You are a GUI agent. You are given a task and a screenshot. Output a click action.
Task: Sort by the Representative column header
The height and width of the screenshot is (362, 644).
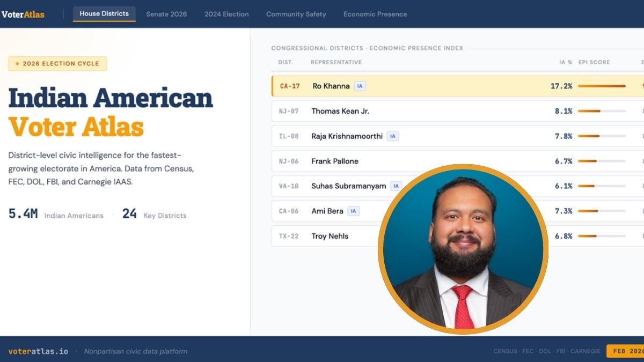pos(336,62)
